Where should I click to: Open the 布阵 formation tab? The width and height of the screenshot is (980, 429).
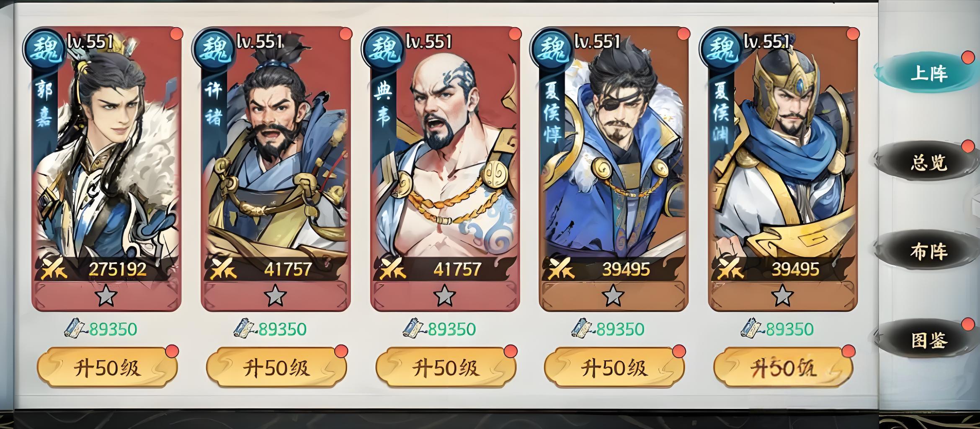[x=928, y=251]
